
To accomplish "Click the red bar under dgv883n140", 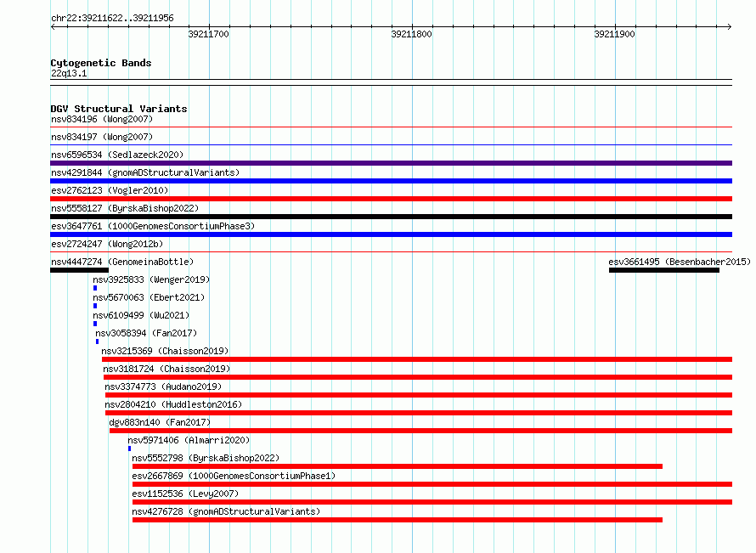I will click(421, 431).
